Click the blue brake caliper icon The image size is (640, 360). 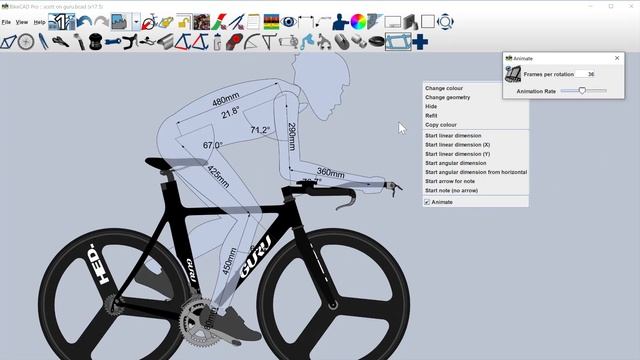tap(307, 42)
